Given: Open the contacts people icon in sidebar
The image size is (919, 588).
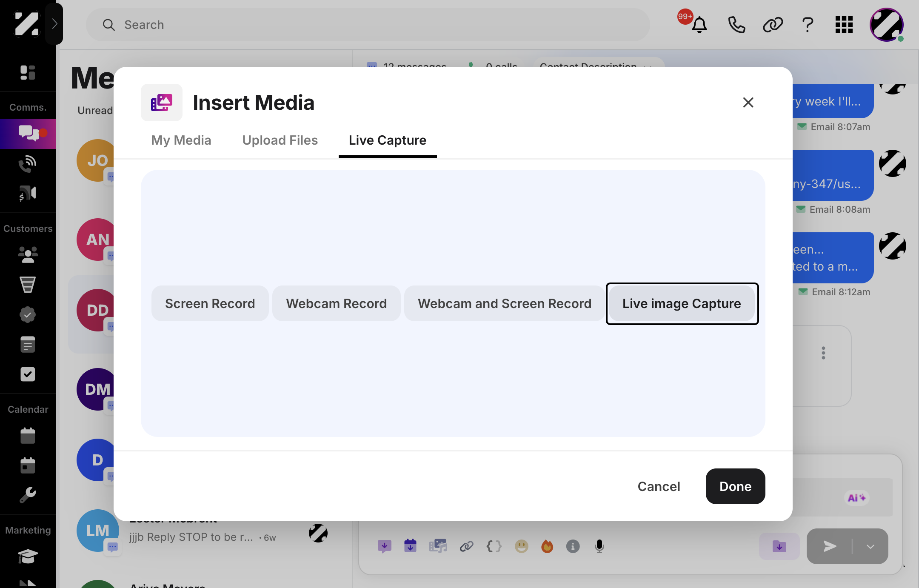Looking at the screenshot, I should 28,254.
